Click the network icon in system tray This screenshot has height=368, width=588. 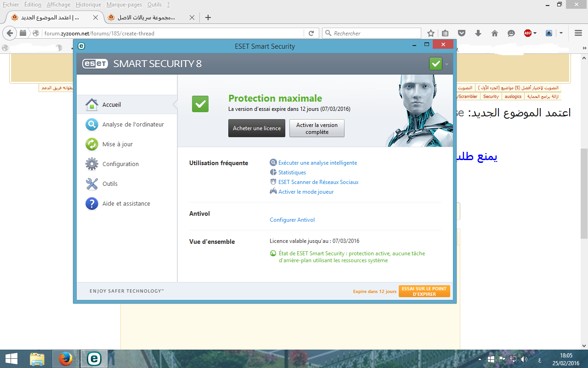point(513,359)
